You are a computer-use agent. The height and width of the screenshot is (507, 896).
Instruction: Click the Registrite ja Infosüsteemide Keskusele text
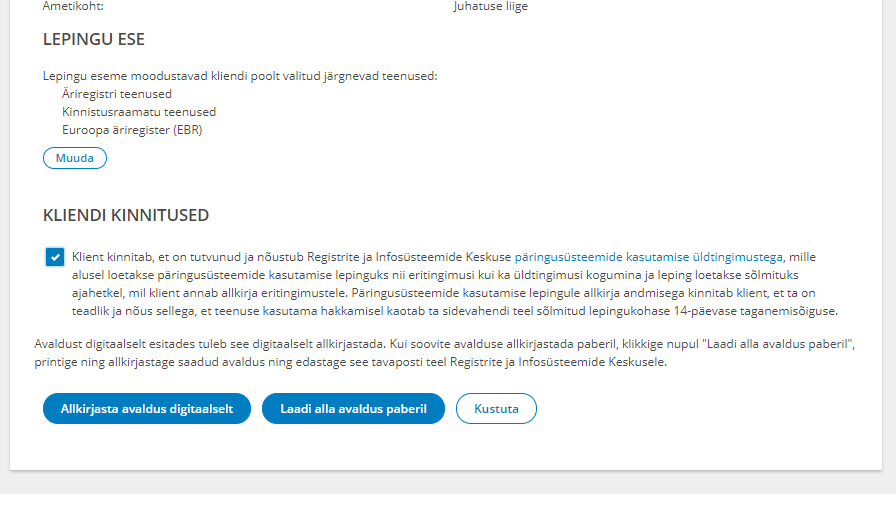558,362
